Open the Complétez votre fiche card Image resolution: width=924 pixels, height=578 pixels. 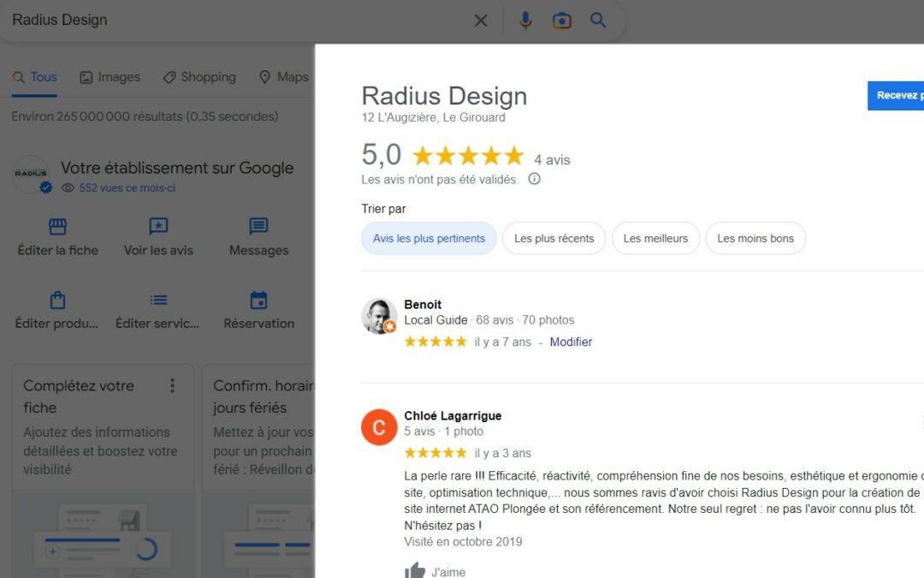pos(104,471)
